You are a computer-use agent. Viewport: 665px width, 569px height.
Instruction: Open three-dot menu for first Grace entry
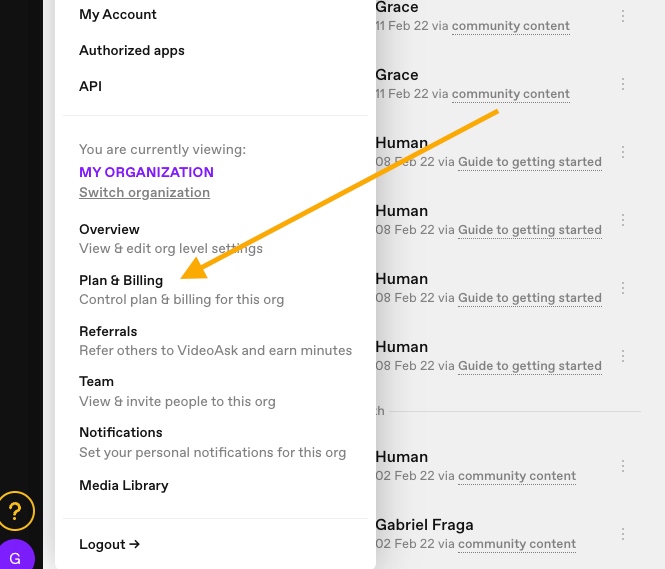(x=623, y=16)
